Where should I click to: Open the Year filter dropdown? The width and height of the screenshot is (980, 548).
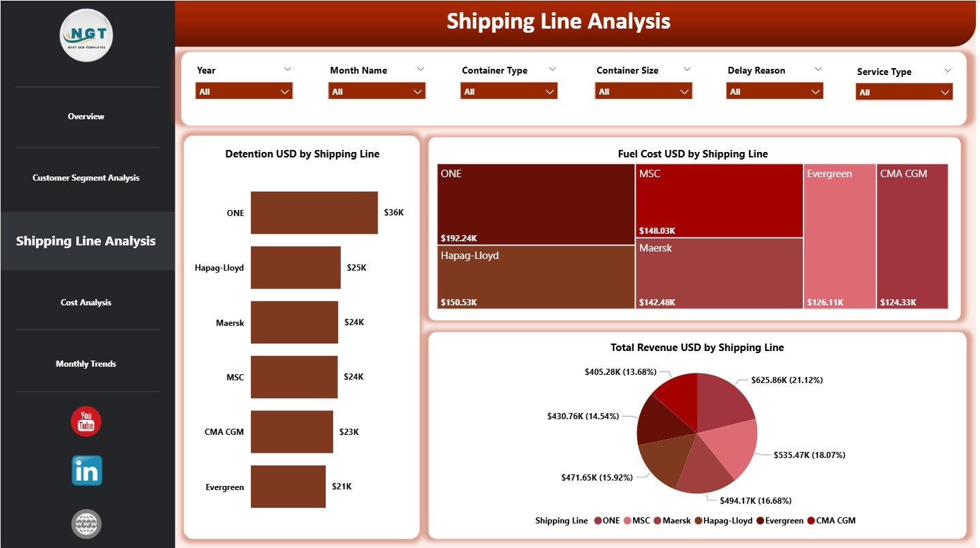243,91
